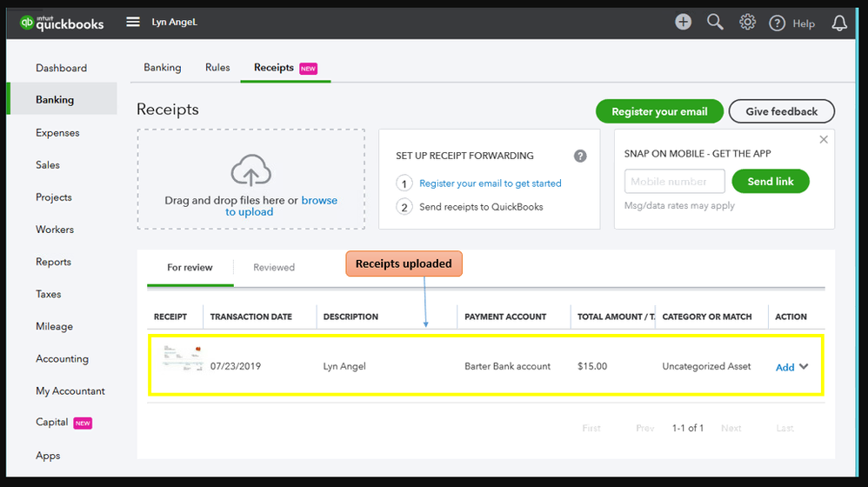This screenshot has height=487, width=868.
Task: Open the Create plus menu
Action: tap(683, 22)
